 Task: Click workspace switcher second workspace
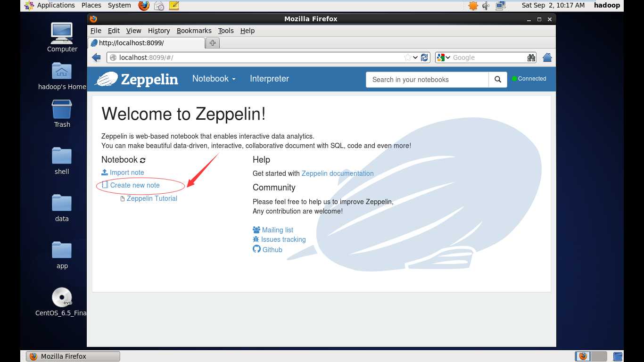click(599, 356)
